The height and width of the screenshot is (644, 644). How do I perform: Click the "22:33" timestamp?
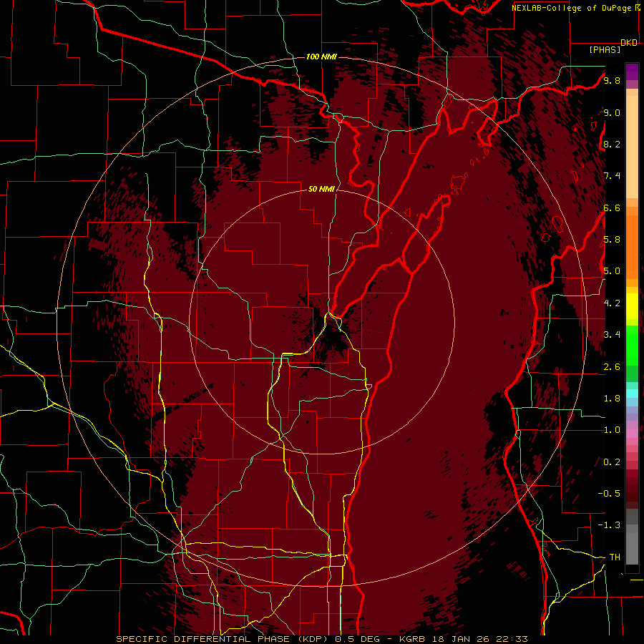(511, 639)
